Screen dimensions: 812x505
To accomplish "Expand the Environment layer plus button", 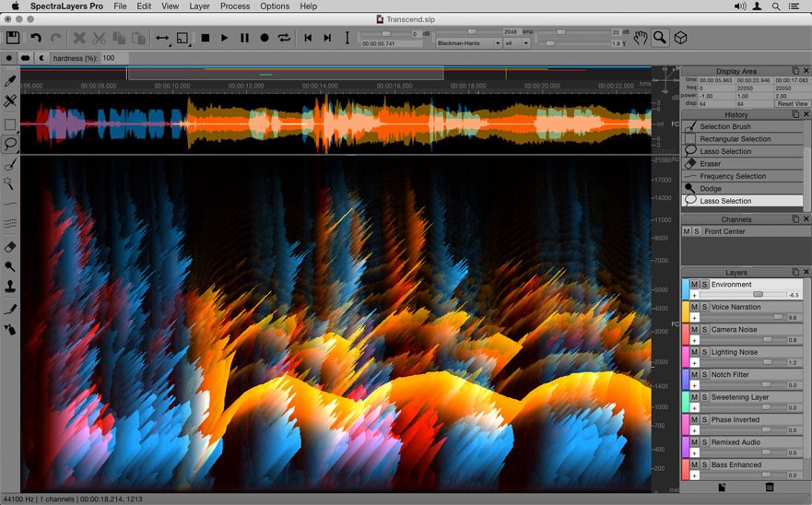I will (x=694, y=295).
